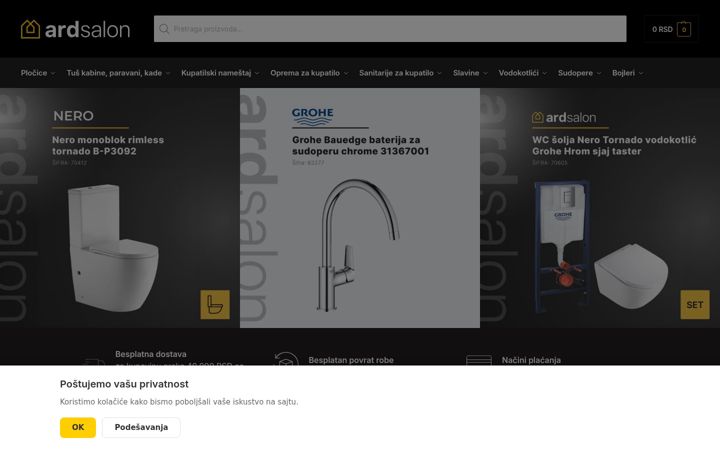This screenshot has width=720, height=450.
Task: Expand the Oprema za kupatilo menu
Action: (x=309, y=73)
